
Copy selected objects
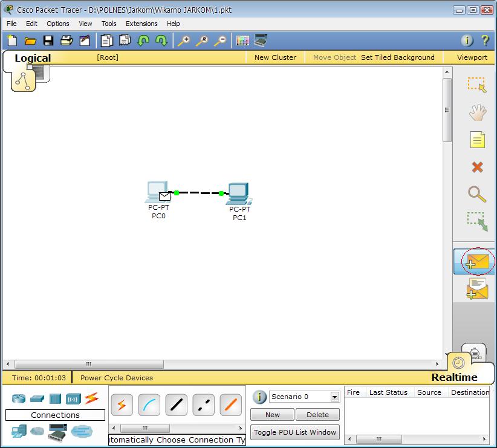(107, 41)
